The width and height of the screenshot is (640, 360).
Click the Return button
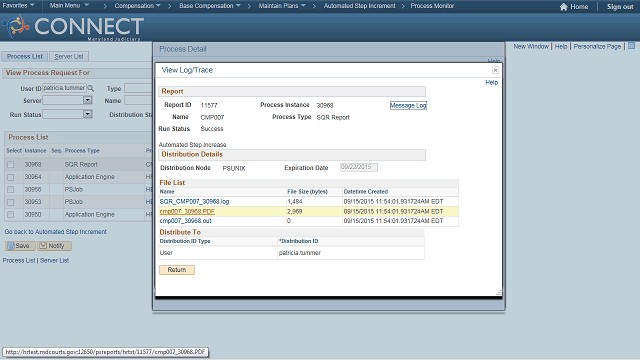pyautogui.click(x=177, y=270)
